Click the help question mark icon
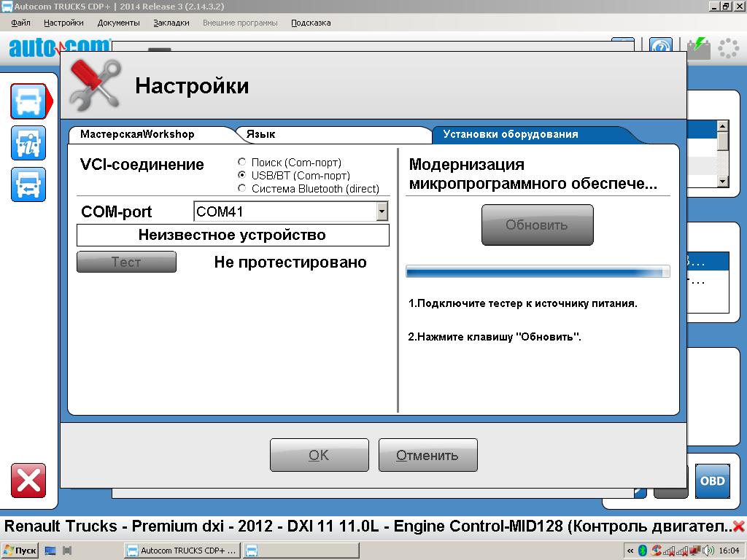The width and height of the screenshot is (747, 560). coord(661,46)
